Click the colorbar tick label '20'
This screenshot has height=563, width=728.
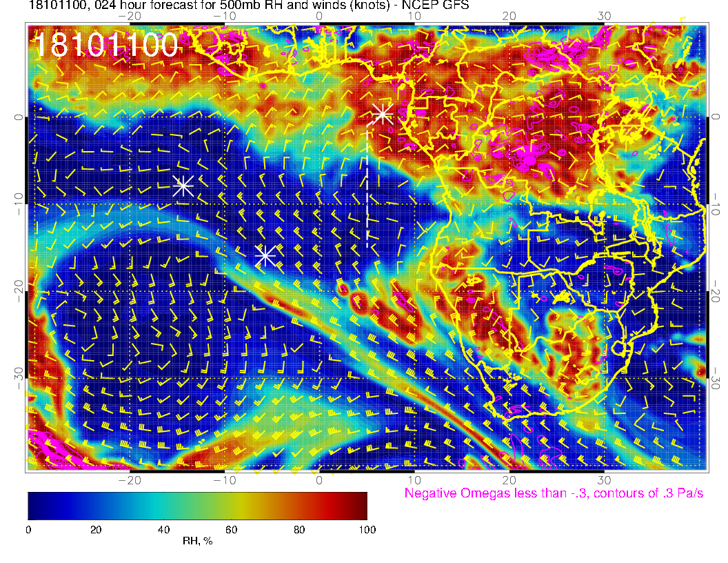[x=96, y=530]
